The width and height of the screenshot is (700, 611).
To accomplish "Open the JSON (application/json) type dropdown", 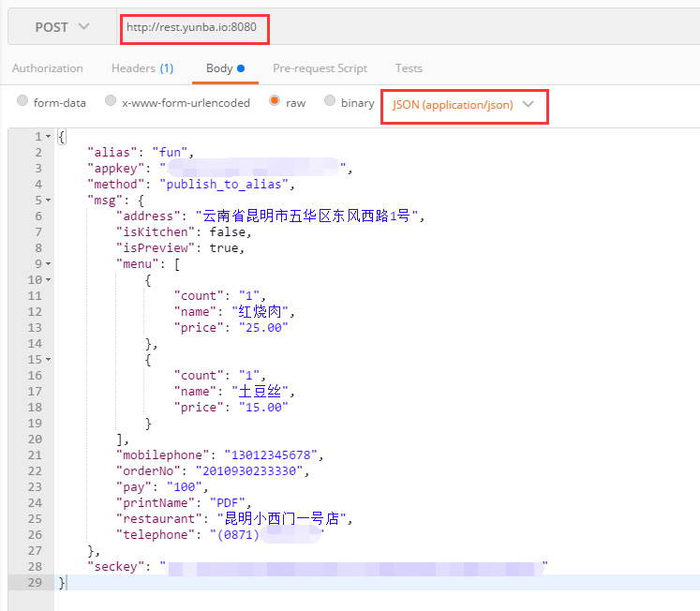I will (464, 105).
